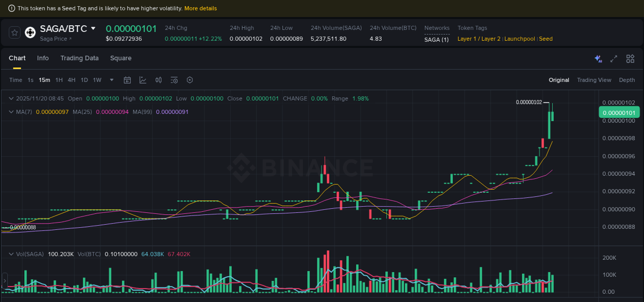Click the SAGA token logo

30,32
